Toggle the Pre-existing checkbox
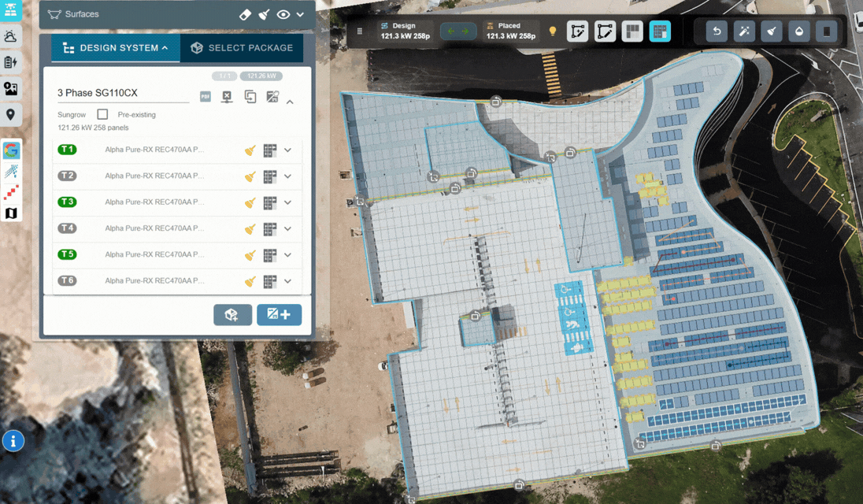 [x=102, y=114]
